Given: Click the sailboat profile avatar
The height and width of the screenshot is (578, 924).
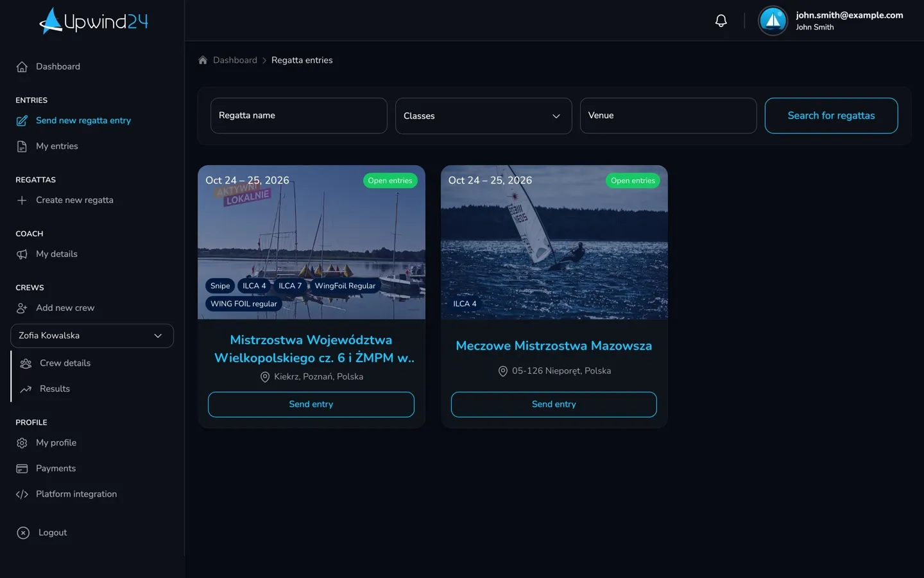Looking at the screenshot, I should point(773,21).
